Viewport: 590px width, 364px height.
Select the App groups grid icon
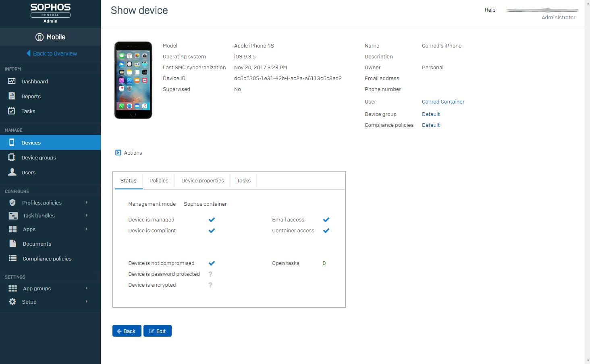click(x=13, y=288)
